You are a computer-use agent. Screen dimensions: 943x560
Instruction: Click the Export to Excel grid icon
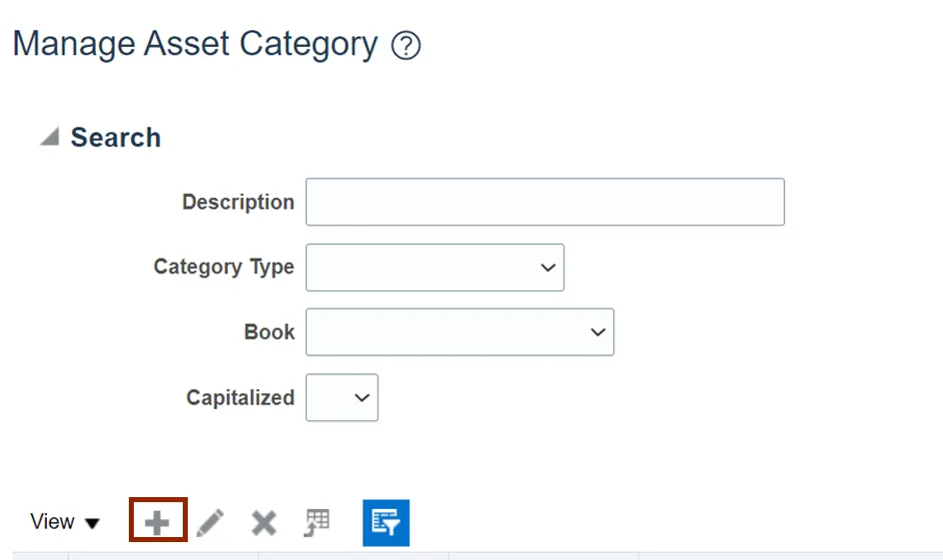[317, 522]
